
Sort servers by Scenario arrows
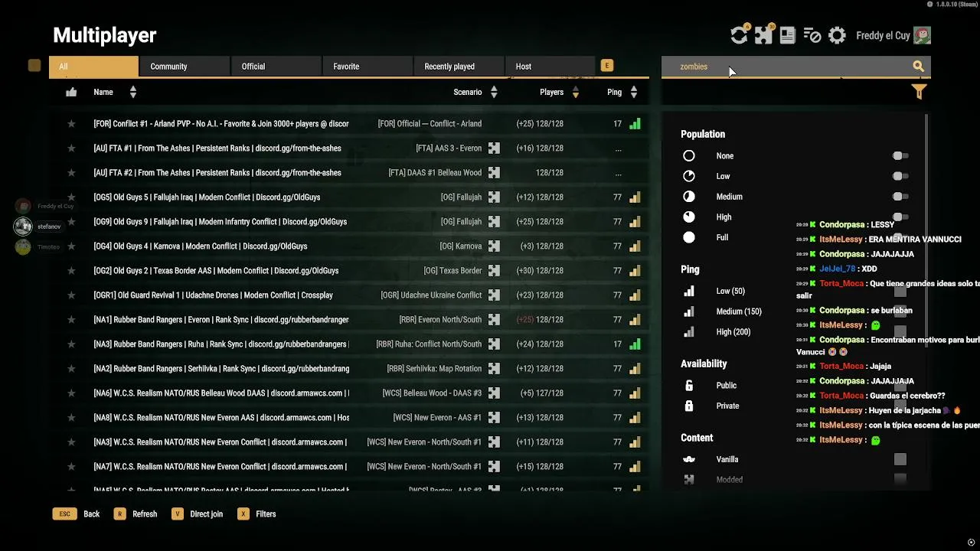tap(494, 92)
